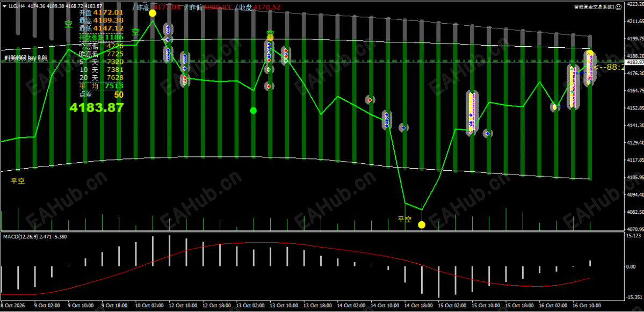Select the 点差 50 spread readout
The width and height of the screenshot is (644, 312).
pyautogui.click(x=101, y=95)
